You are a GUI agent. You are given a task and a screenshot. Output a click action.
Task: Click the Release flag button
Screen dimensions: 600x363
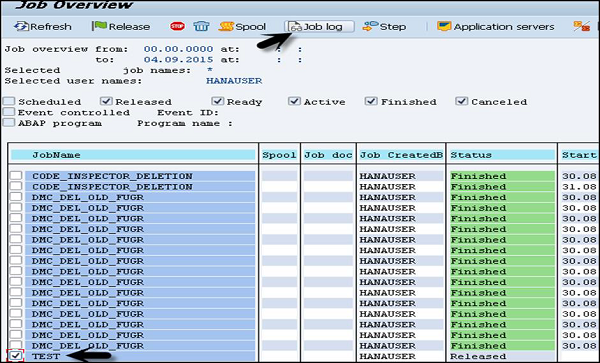pos(121,26)
